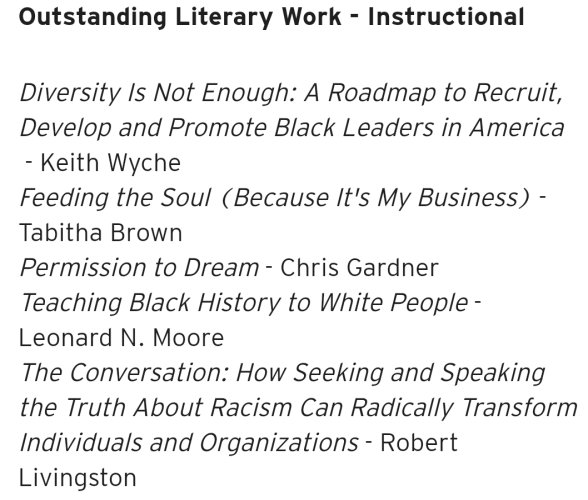Click the text Individuals and Organizations
The image size is (588, 500).
[x=189, y=443]
